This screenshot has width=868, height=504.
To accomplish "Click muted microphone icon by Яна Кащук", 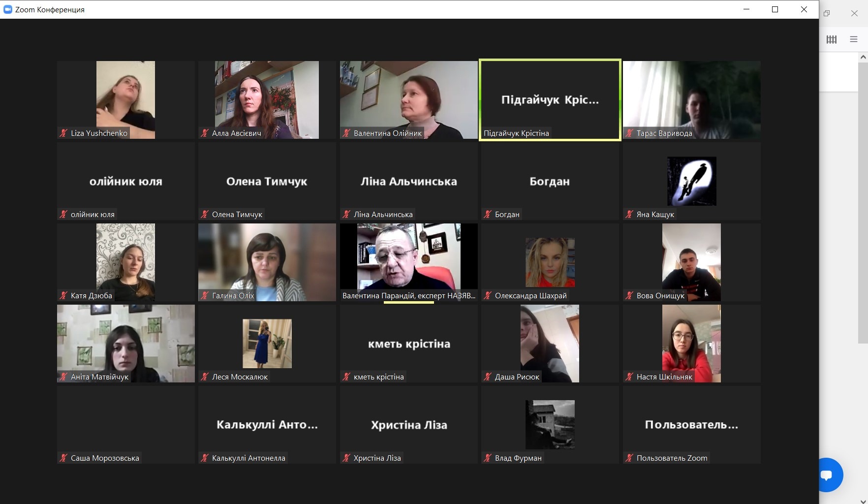I will pyautogui.click(x=629, y=214).
